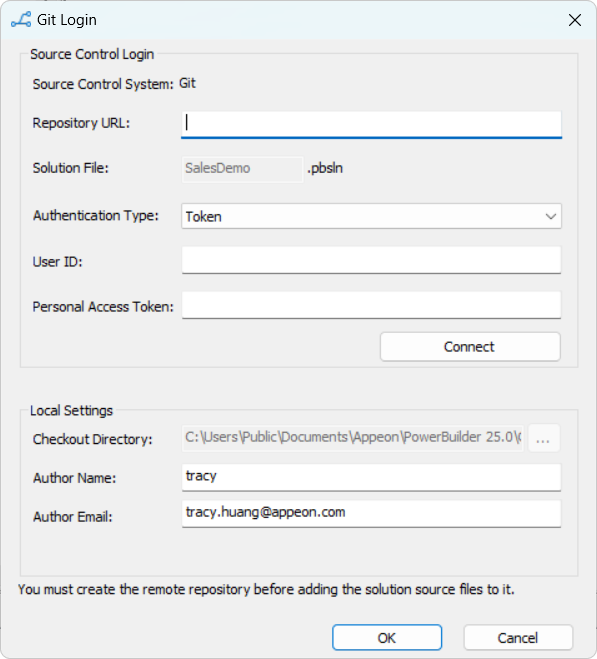
Task: Click the remote repository notice text
Action: (x=266, y=590)
